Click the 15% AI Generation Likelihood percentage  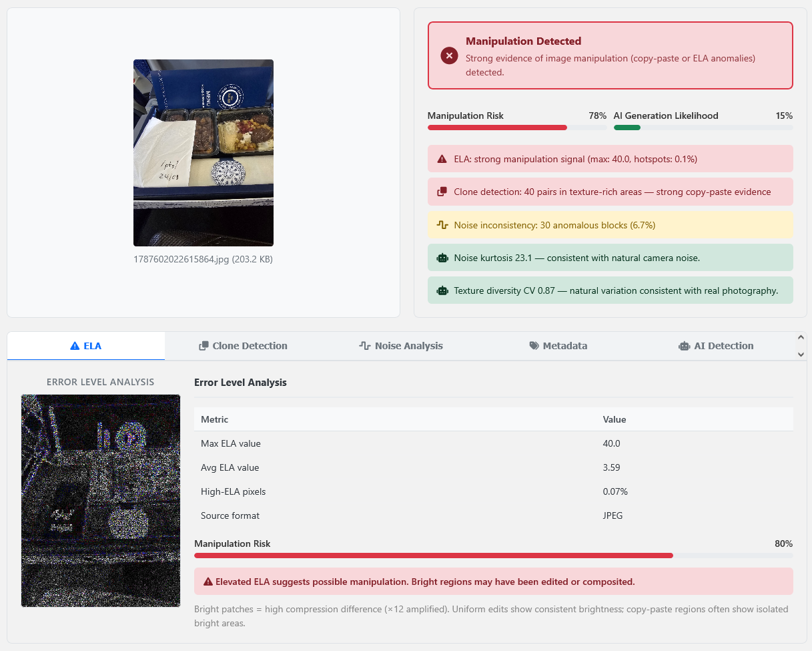click(x=784, y=116)
